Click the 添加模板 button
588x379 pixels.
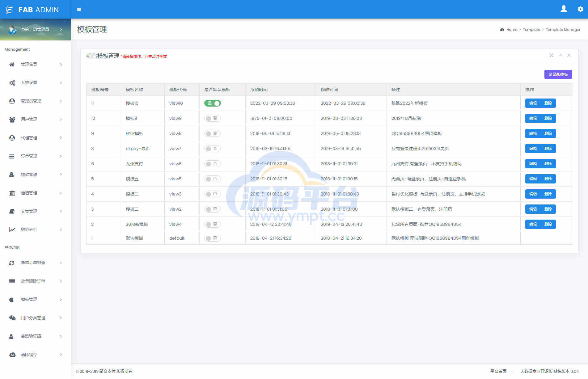pos(558,74)
